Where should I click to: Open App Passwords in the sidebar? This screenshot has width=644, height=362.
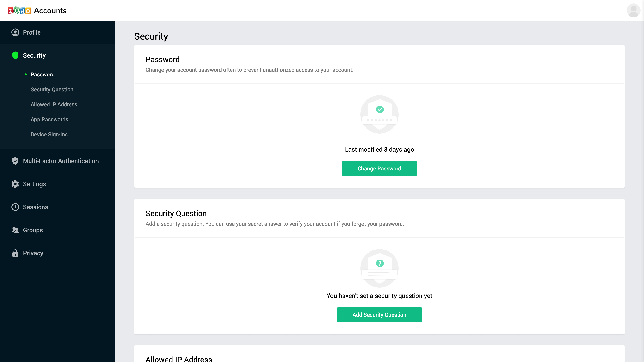point(49,119)
